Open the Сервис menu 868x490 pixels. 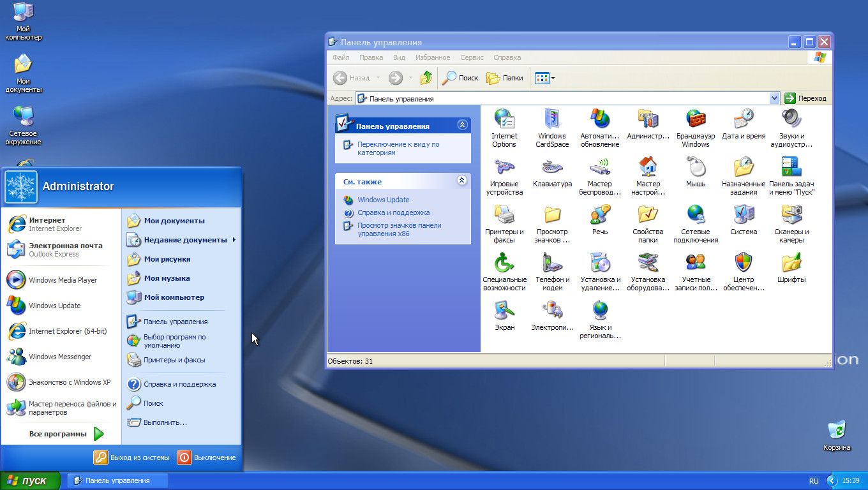(472, 57)
